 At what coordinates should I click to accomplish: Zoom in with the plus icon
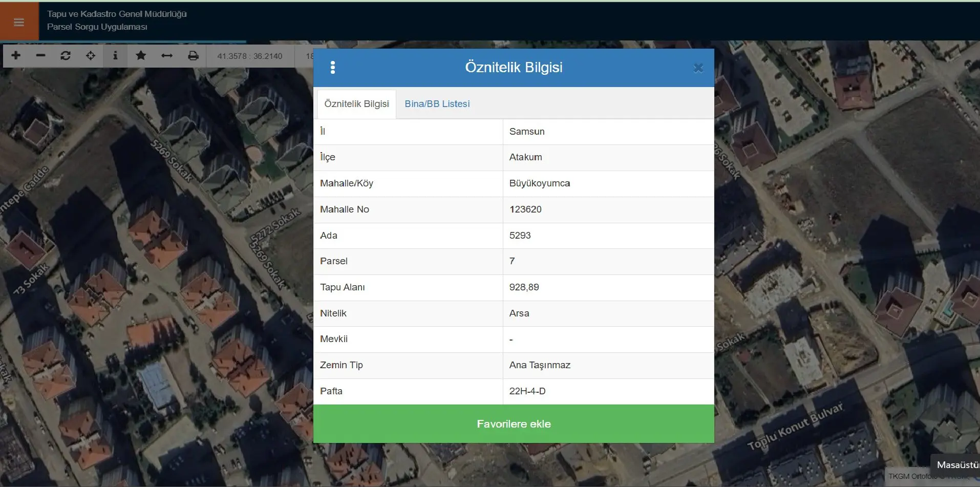(x=16, y=55)
